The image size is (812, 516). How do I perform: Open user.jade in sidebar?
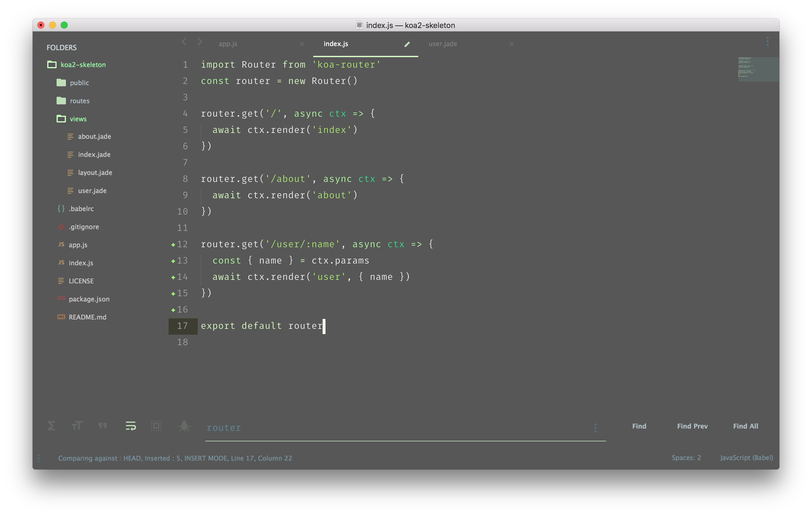tap(92, 191)
